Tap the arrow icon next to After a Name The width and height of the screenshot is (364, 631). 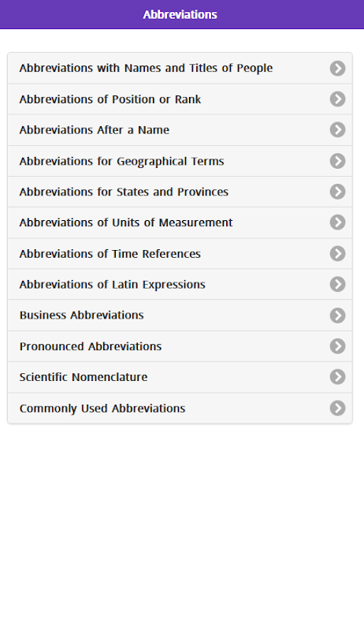337,129
